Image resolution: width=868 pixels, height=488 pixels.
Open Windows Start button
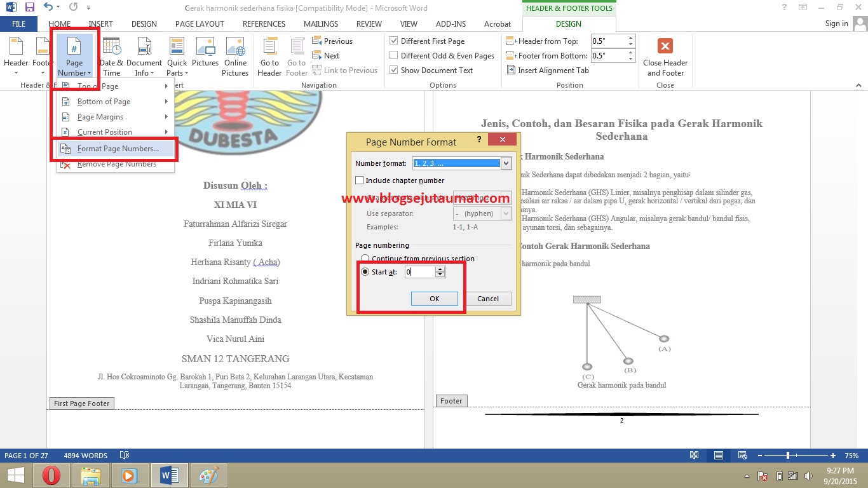click(x=15, y=475)
